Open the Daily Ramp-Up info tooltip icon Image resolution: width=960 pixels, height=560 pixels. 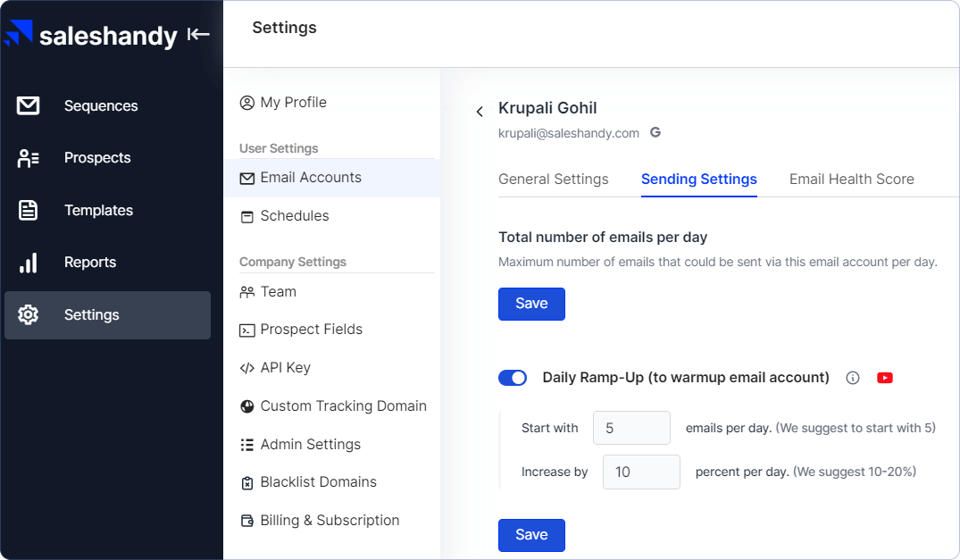pyautogui.click(x=852, y=378)
